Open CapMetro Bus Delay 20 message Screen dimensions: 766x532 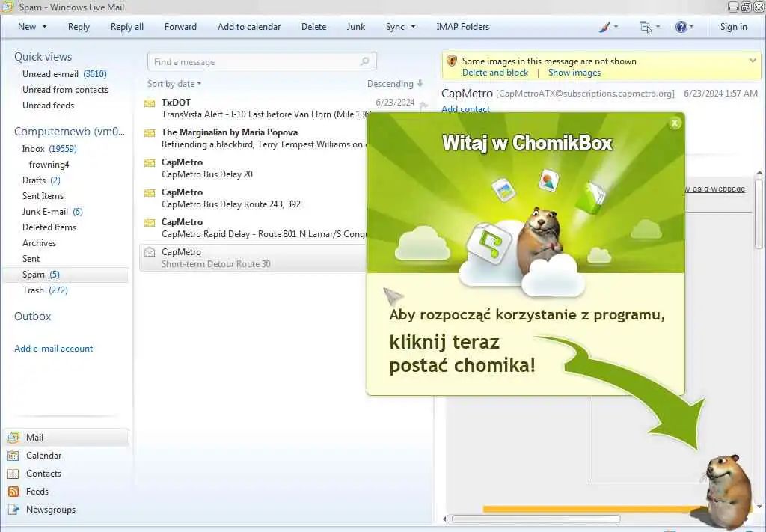254,168
